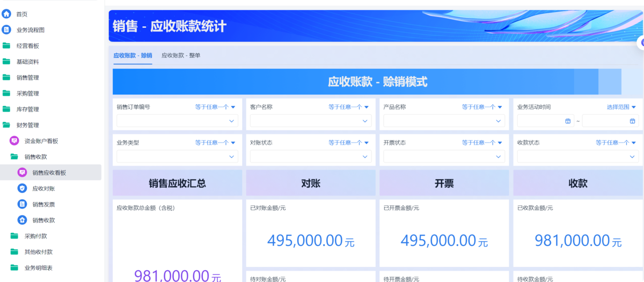Screen dimensions: 644x282
Task: Click the 对账 section header
Action: (311, 183)
